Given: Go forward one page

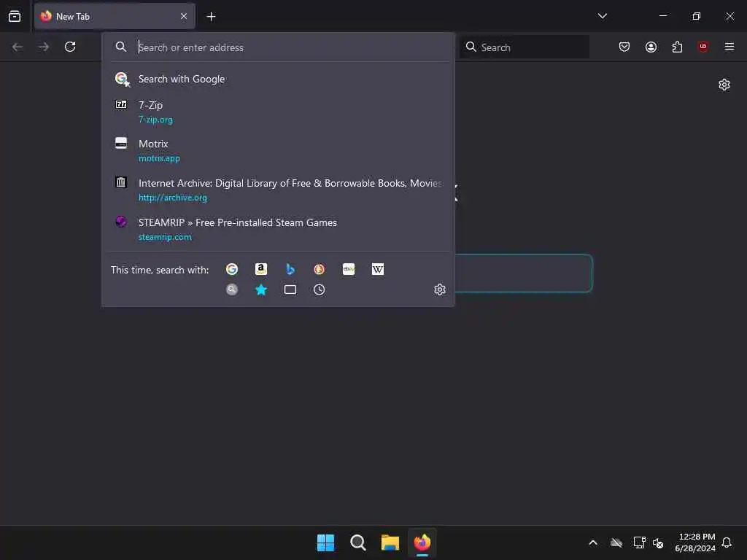Looking at the screenshot, I should [44, 47].
